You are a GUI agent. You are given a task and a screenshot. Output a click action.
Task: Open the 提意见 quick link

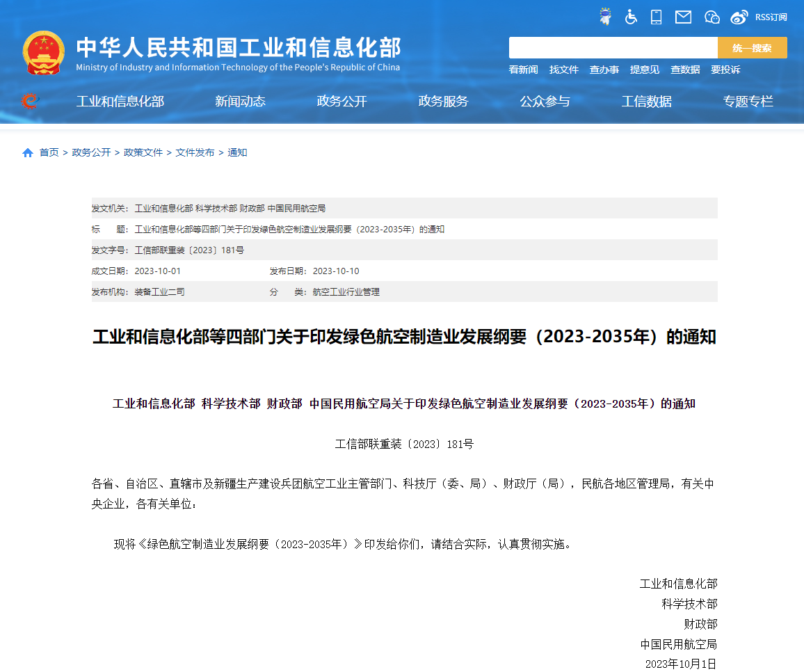click(645, 70)
